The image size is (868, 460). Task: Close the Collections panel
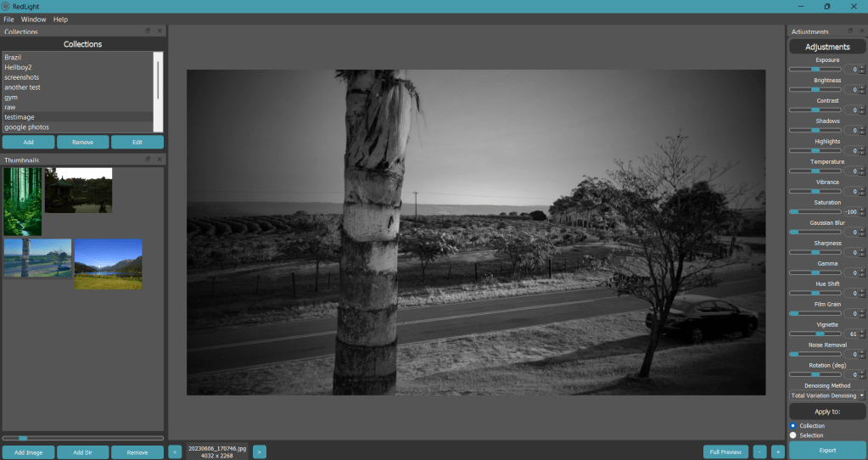tap(160, 31)
